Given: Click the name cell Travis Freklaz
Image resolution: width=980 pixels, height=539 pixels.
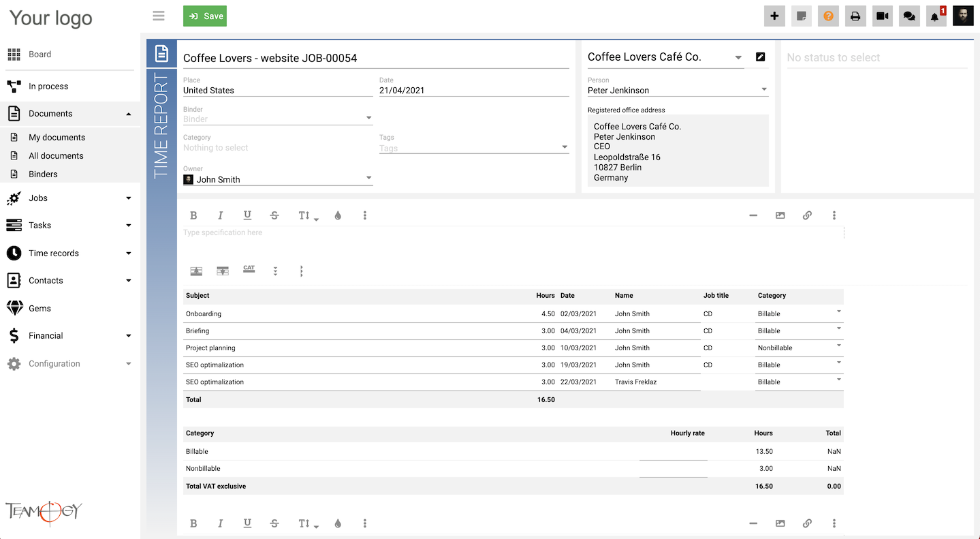Looking at the screenshot, I should (x=635, y=382).
